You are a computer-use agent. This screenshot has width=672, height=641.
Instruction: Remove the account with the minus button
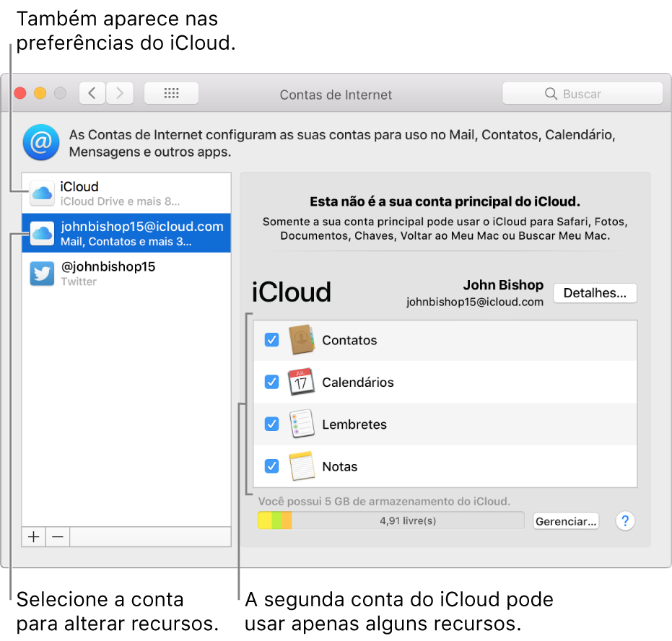coord(58,536)
